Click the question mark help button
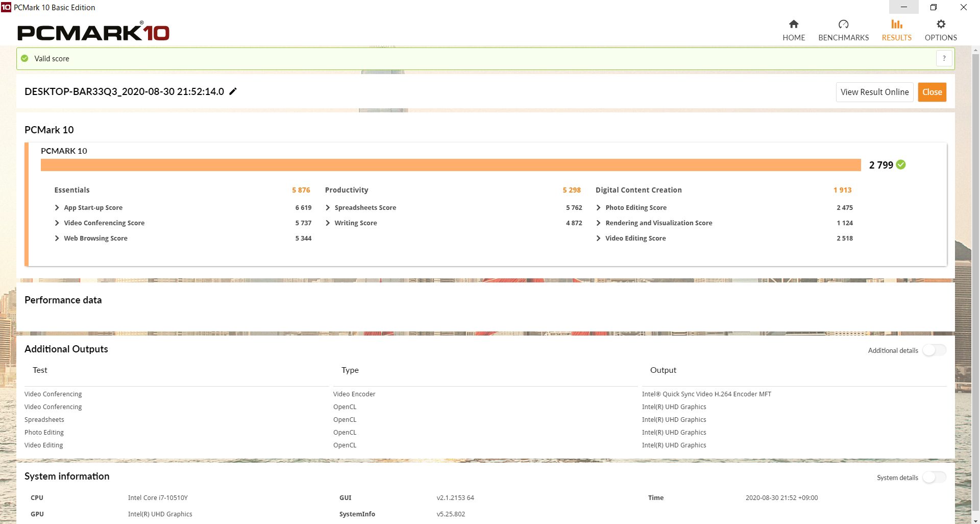The height and width of the screenshot is (524, 980). 944,58
